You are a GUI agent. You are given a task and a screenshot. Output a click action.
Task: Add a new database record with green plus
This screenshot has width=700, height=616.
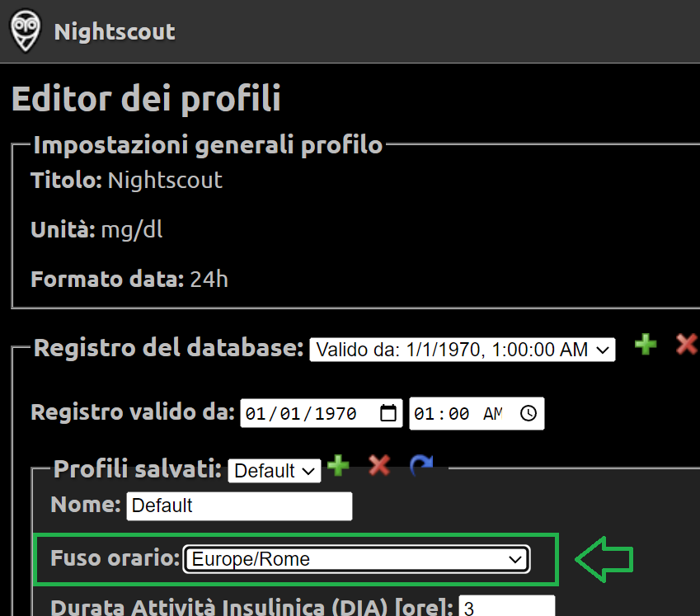(646, 344)
